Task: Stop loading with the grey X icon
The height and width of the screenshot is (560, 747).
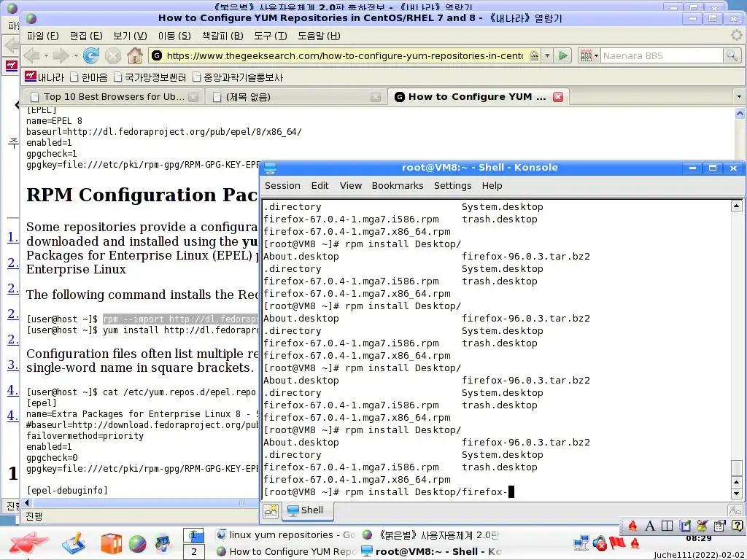Action: 112,55
